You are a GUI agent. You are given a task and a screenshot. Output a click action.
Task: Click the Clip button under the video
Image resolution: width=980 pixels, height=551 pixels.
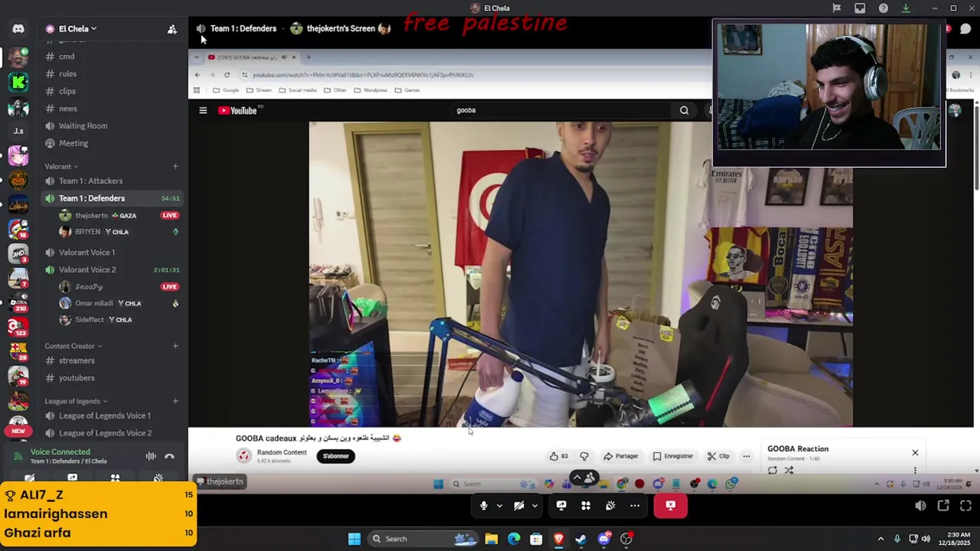[x=718, y=456]
